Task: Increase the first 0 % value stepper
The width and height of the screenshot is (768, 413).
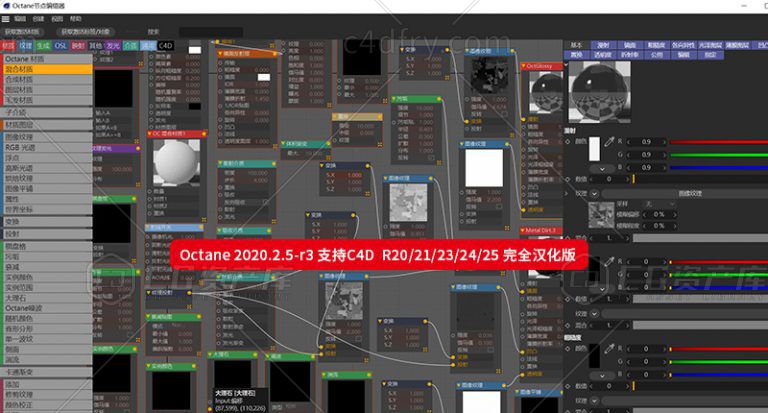Action: (674, 215)
